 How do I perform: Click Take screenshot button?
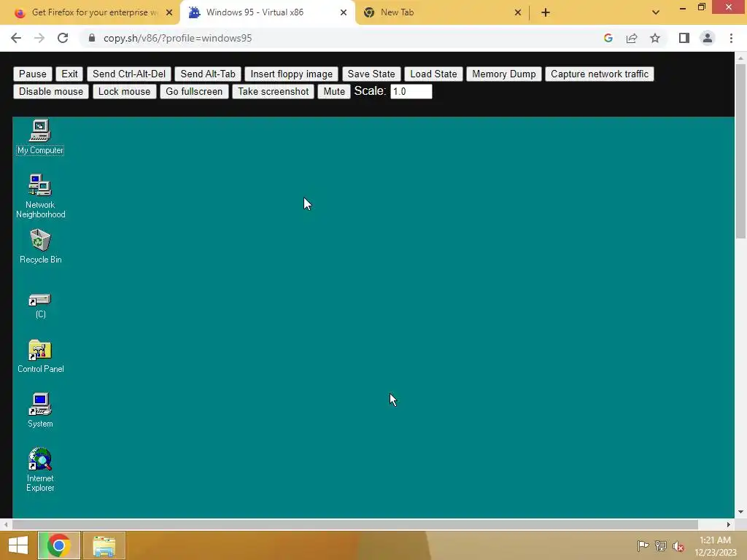click(x=273, y=91)
